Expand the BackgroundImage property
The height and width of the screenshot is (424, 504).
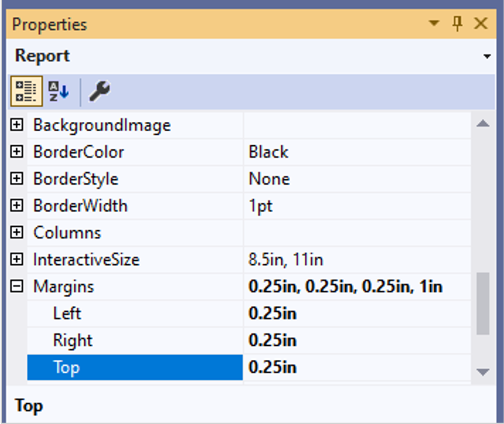pyautogui.click(x=17, y=125)
